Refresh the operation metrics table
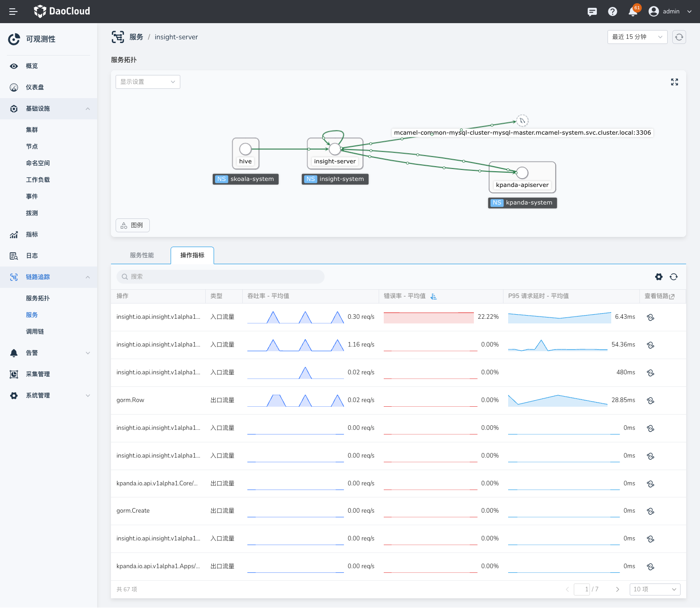The height and width of the screenshot is (608, 700). (x=674, y=277)
